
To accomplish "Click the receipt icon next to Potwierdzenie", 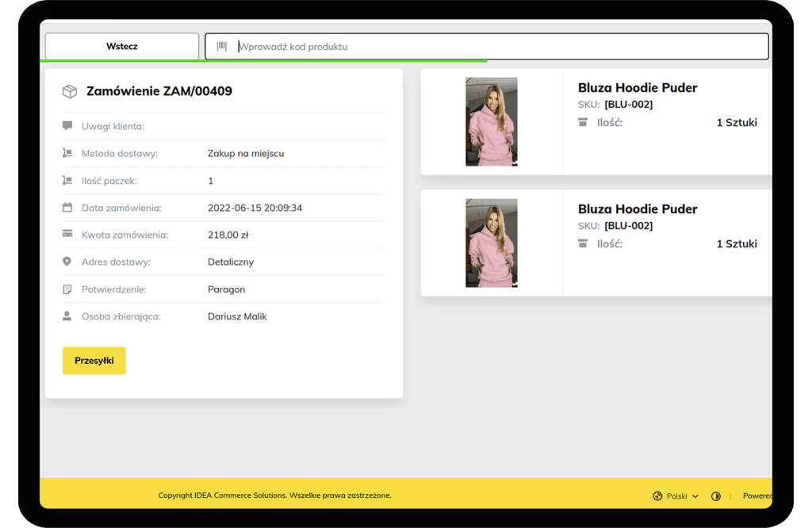I will click(x=67, y=289).
